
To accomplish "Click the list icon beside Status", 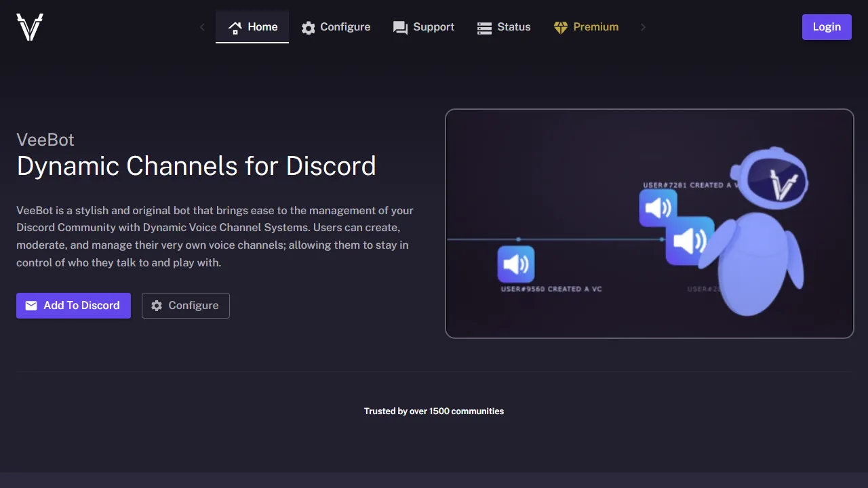I will click(x=484, y=27).
